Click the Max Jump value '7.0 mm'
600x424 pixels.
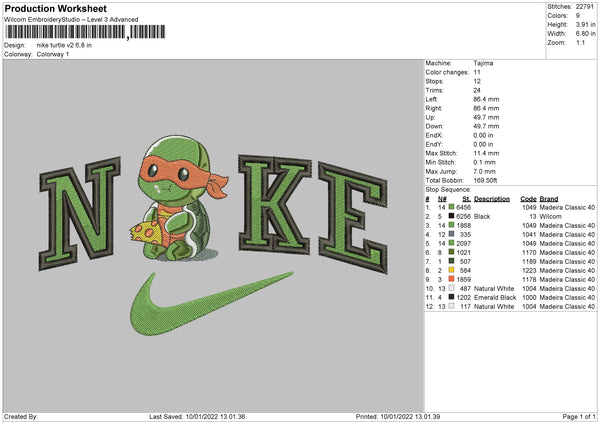484,171
